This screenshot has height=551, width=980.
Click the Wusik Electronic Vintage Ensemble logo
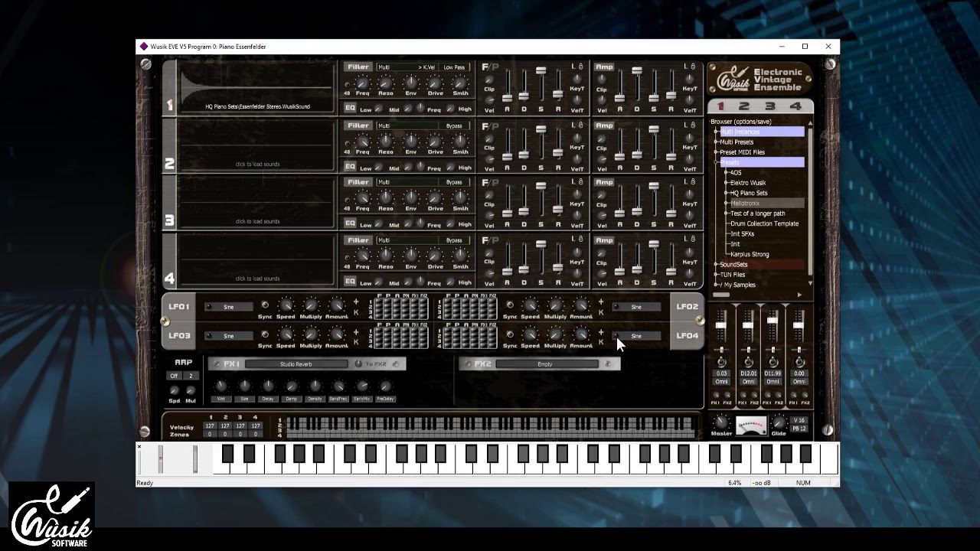tap(758, 80)
